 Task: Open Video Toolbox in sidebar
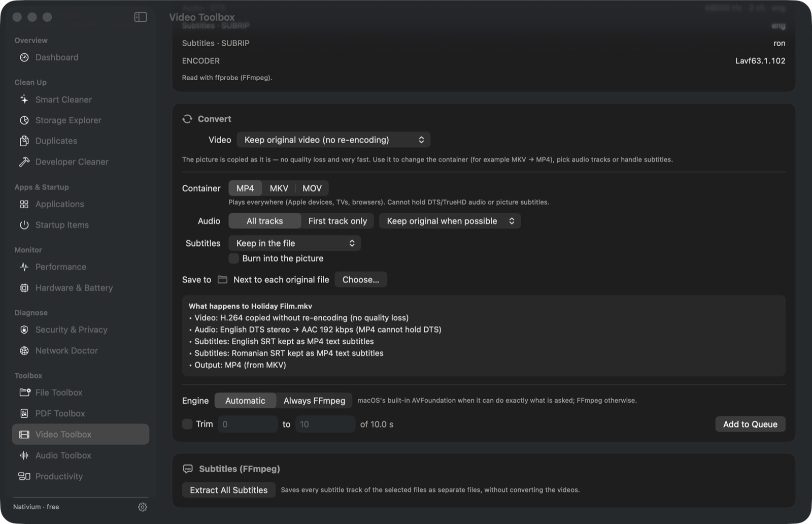point(81,435)
